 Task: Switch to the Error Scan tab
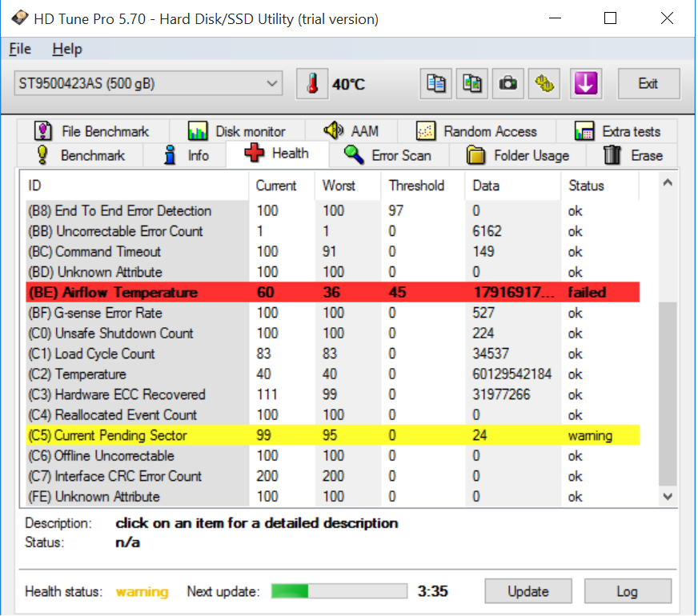(x=388, y=155)
